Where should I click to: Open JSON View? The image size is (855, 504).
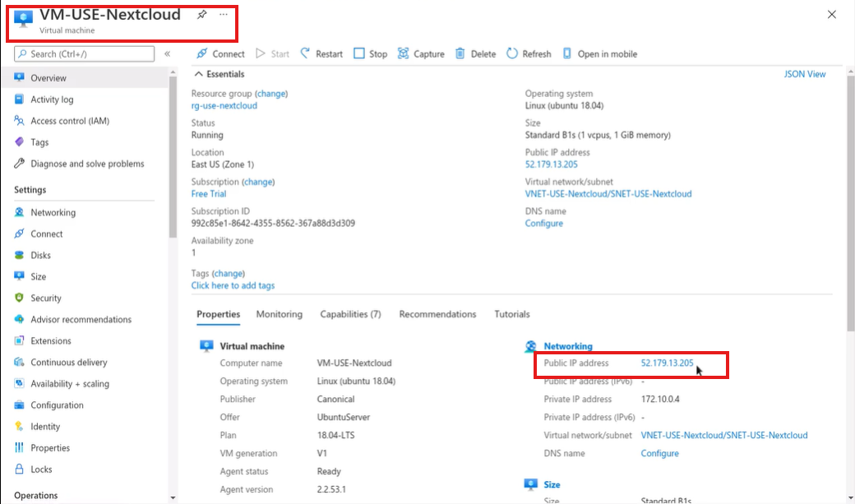coord(805,74)
